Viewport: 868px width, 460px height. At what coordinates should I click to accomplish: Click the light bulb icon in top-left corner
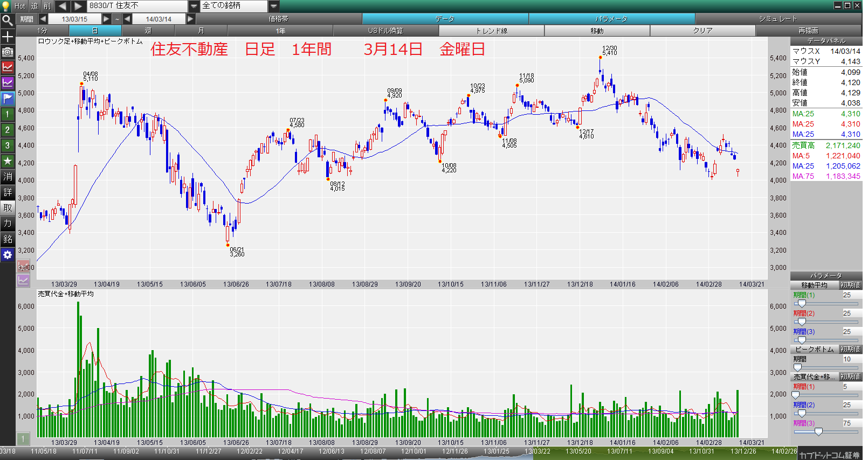point(6,6)
